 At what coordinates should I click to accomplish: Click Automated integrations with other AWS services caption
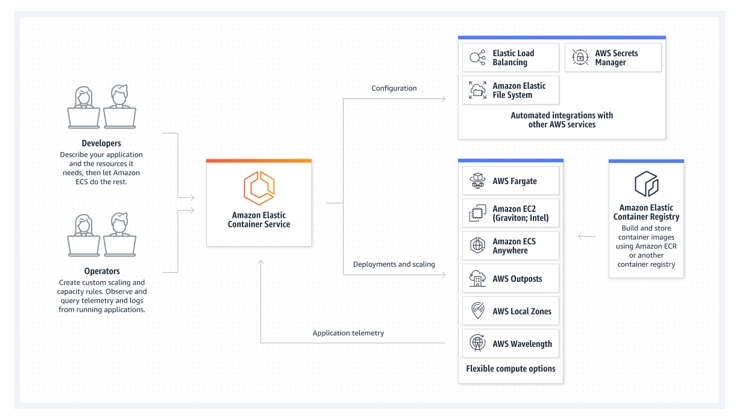[x=562, y=120]
